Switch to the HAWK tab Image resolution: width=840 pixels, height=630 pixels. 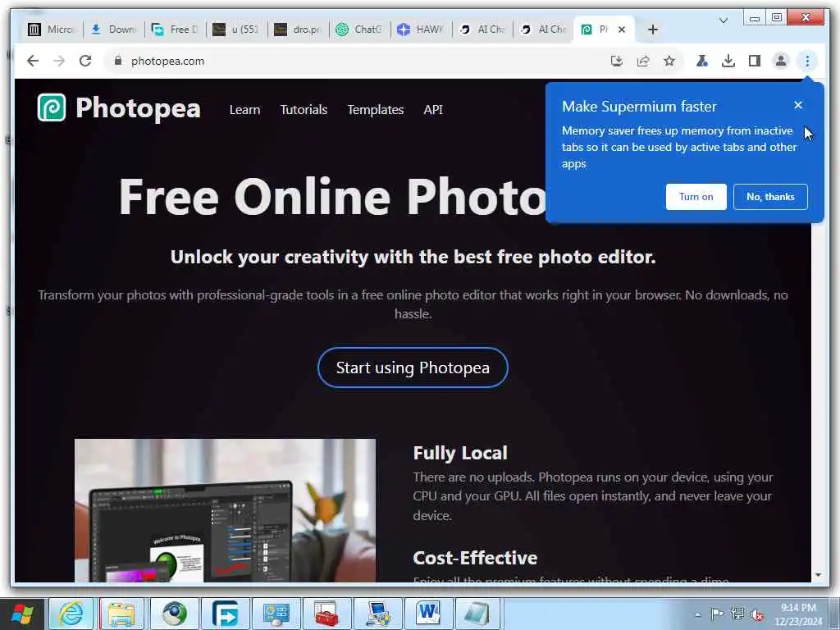(421, 30)
